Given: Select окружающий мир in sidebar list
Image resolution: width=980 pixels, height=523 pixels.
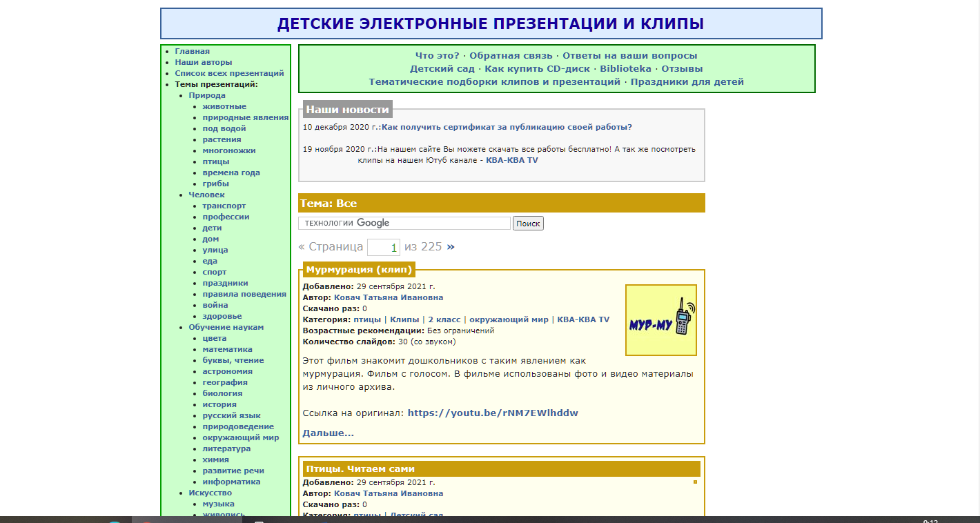Looking at the screenshot, I should coord(241,437).
